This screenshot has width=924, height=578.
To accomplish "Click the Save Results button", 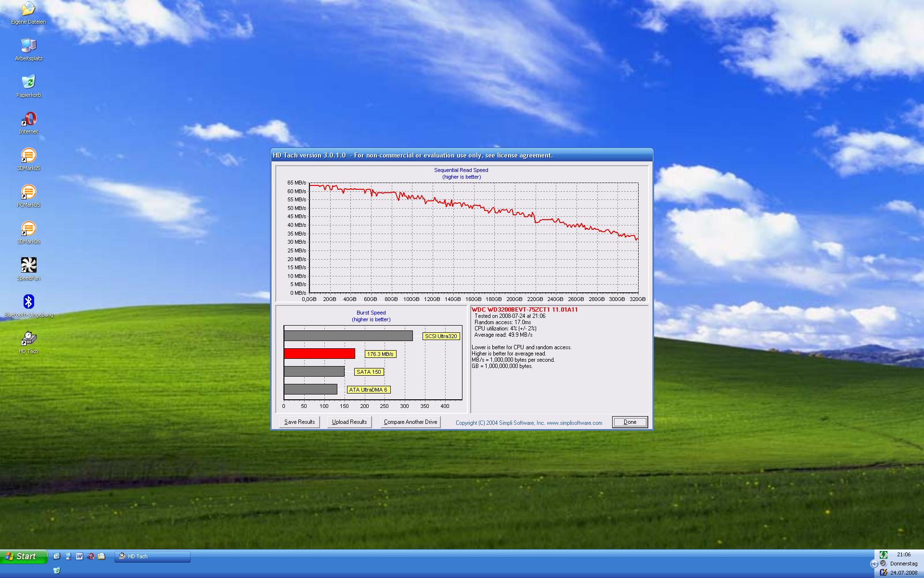I will (x=299, y=422).
